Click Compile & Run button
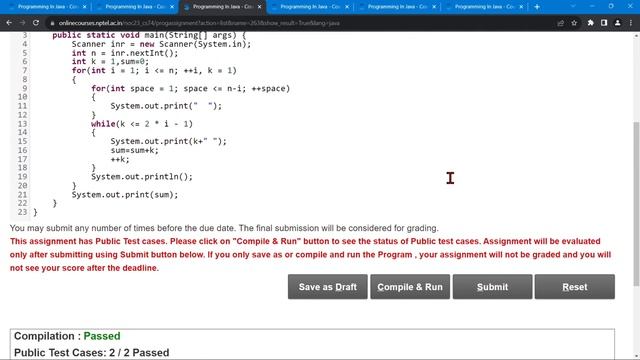Viewport: 640px width, 360px height. click(x=410, y=287)
